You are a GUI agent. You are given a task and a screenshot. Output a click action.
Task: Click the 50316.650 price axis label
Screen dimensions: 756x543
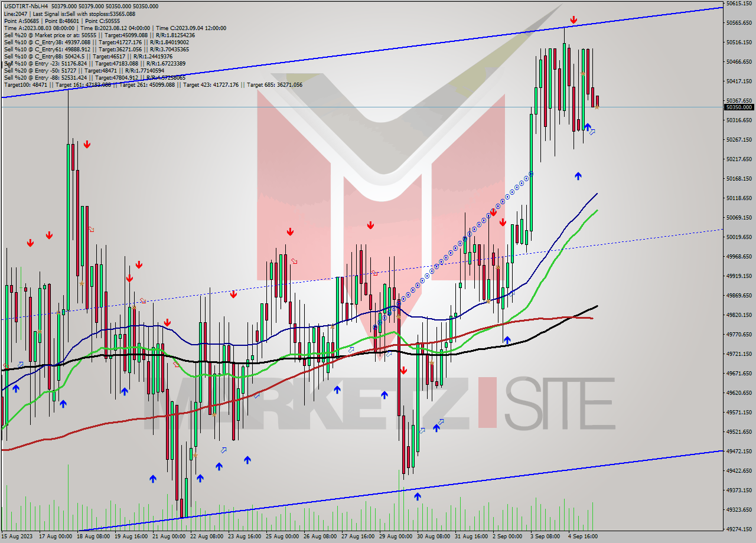(x=739, y=120)
